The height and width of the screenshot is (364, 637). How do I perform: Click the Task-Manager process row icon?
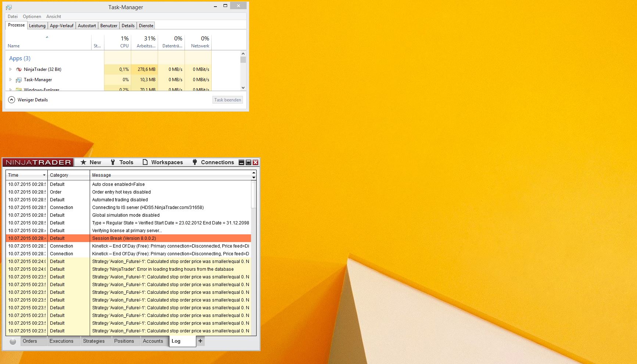point(19,80)
